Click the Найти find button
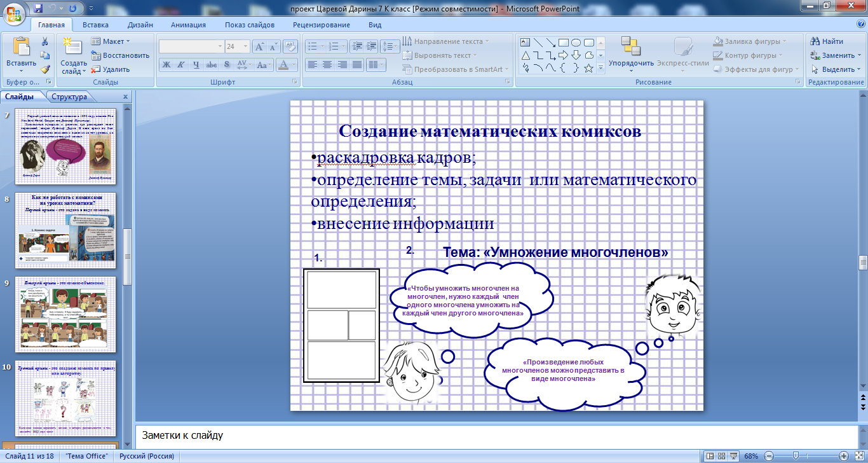This screenshot has height=463, width=868. (827, 41)
